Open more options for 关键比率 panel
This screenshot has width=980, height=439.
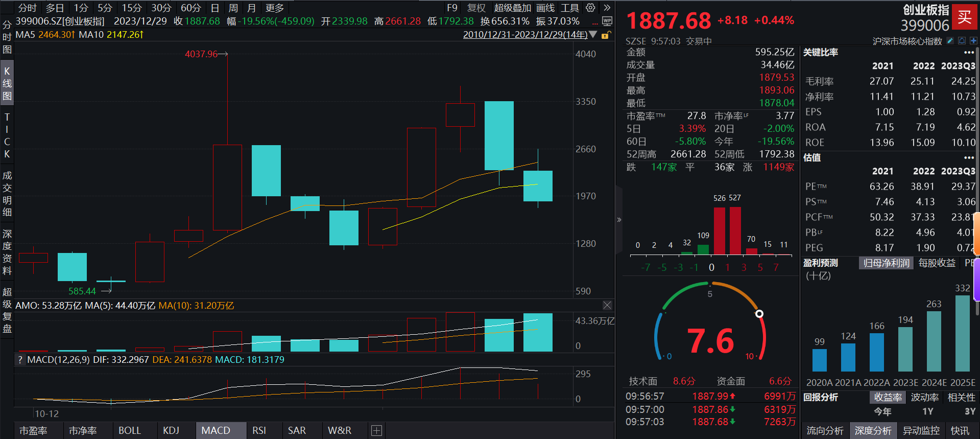969,53
